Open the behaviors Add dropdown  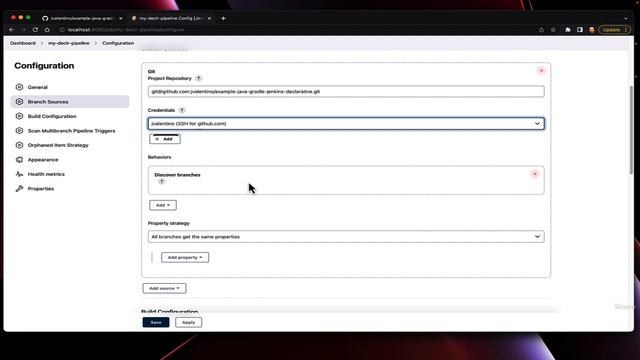pyautogui.click(x=163, y=205)
